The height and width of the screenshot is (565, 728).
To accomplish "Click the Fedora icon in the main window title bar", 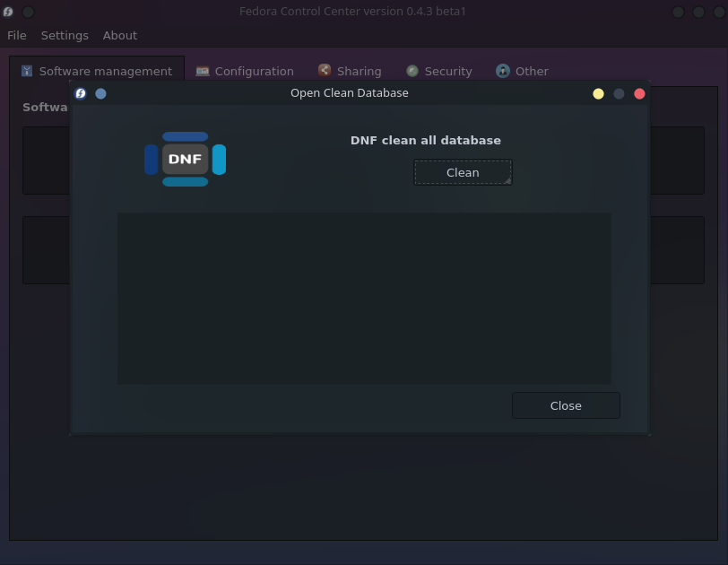I will click(8, 12).
